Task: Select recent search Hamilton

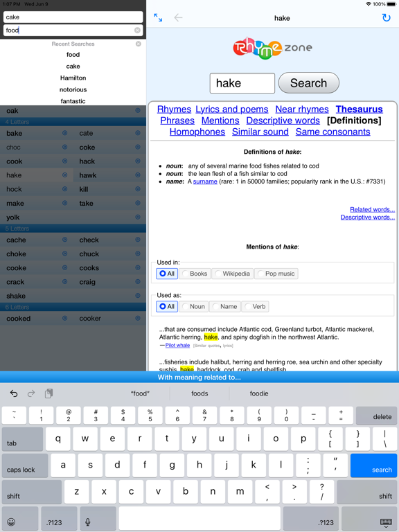Action: pyautogui.click(x=73, y=78)
